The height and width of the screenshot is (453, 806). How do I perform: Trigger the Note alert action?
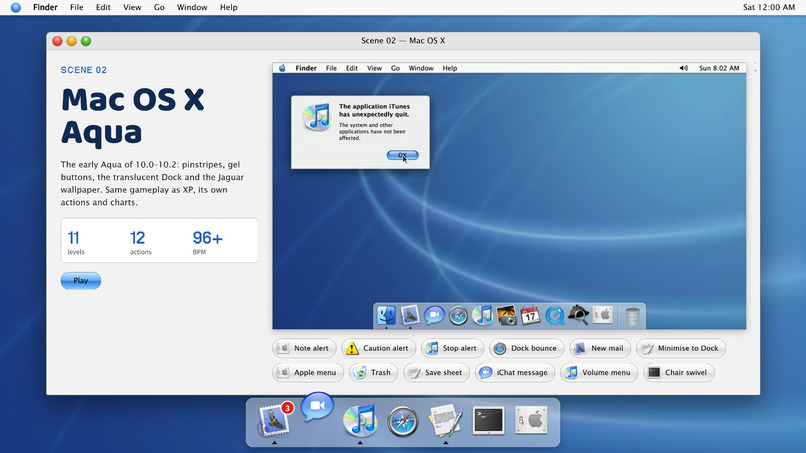(304, 348)
